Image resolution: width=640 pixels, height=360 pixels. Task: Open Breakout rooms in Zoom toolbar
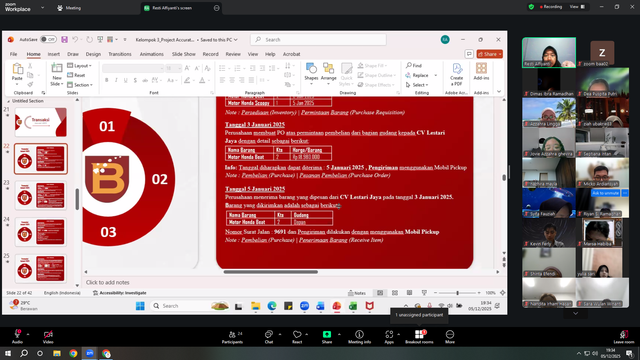click(x=419, y=337)
